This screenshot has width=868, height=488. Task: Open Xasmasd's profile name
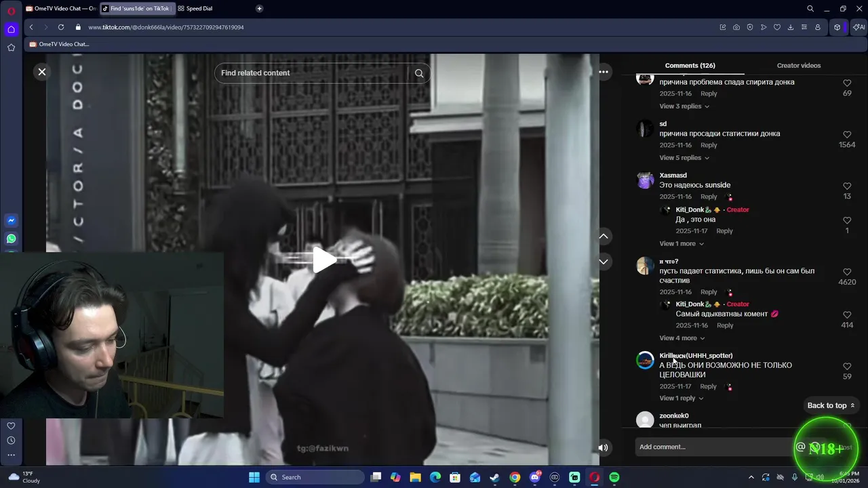tap(673, 176)
